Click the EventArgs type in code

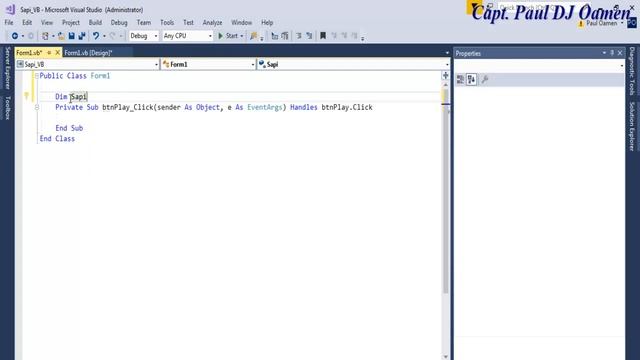[x=264, y=107]
